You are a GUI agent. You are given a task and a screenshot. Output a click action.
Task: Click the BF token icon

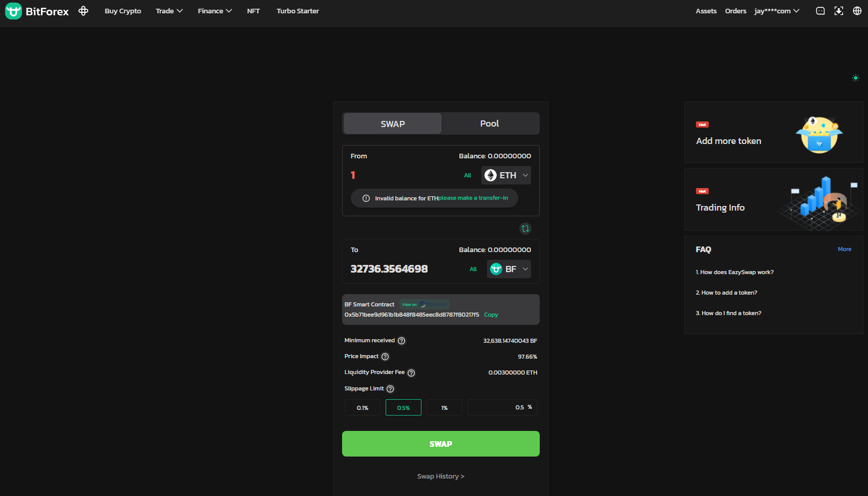496,269
